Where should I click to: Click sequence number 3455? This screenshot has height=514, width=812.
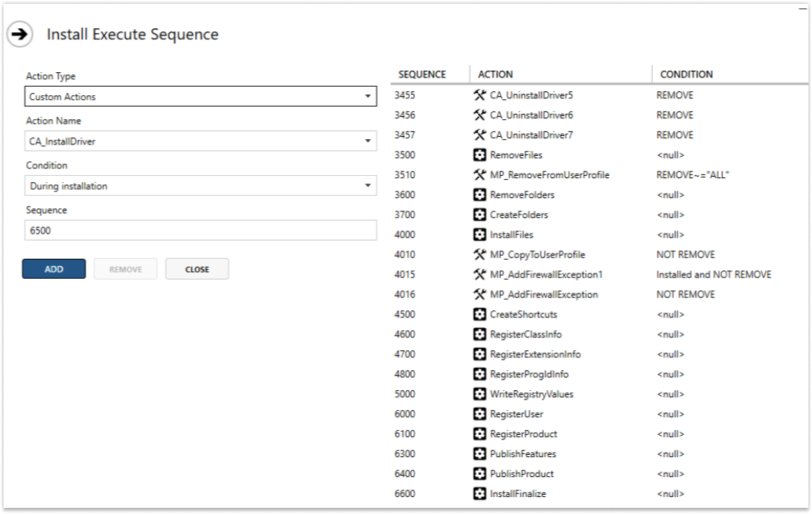pyautogui.click(x=405, y=95)
